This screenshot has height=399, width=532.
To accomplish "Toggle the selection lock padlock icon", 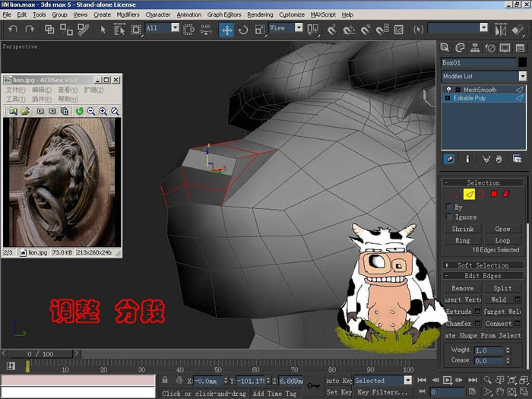I will click(x=165, y=380).
